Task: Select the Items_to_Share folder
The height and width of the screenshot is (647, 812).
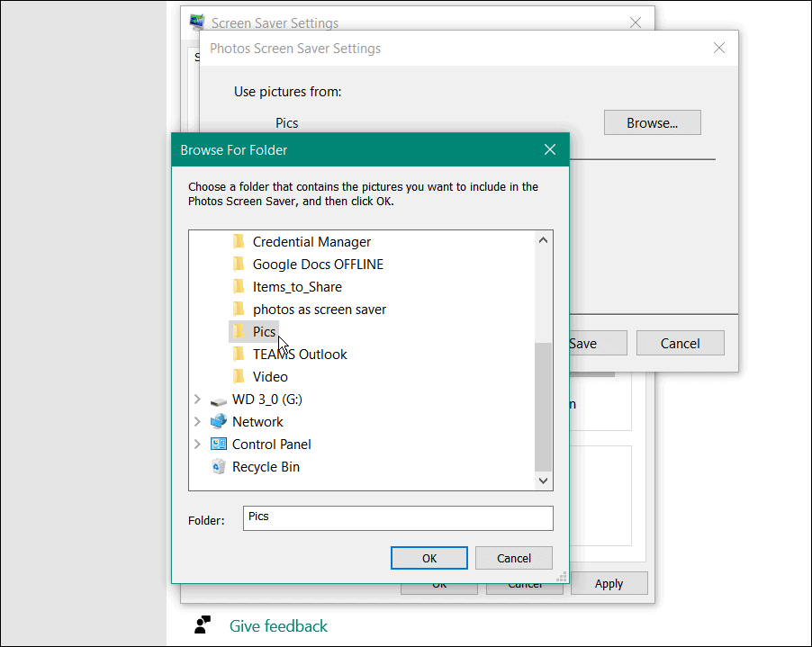Action: (296, 286)
